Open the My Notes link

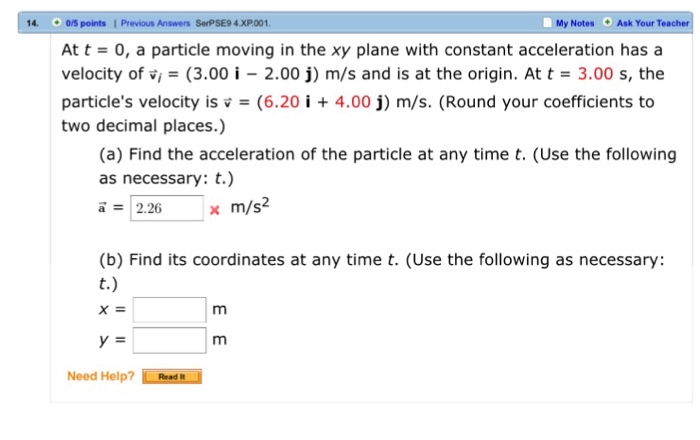point(575,23)
